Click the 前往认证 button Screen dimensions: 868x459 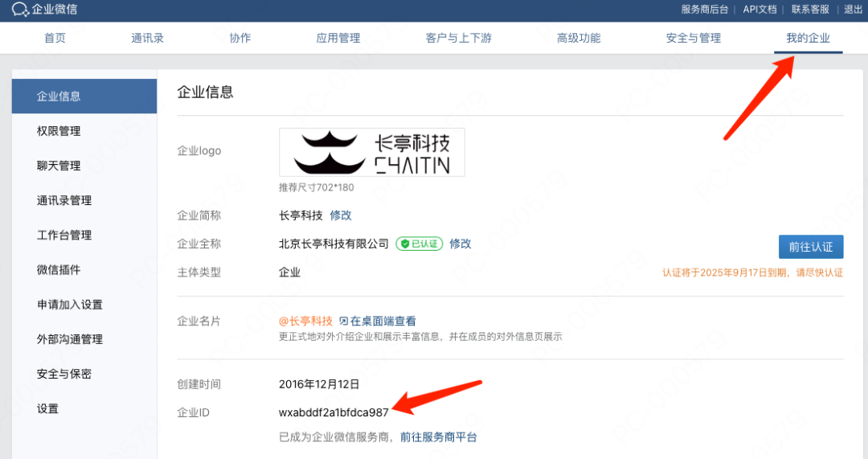point(811,247)
